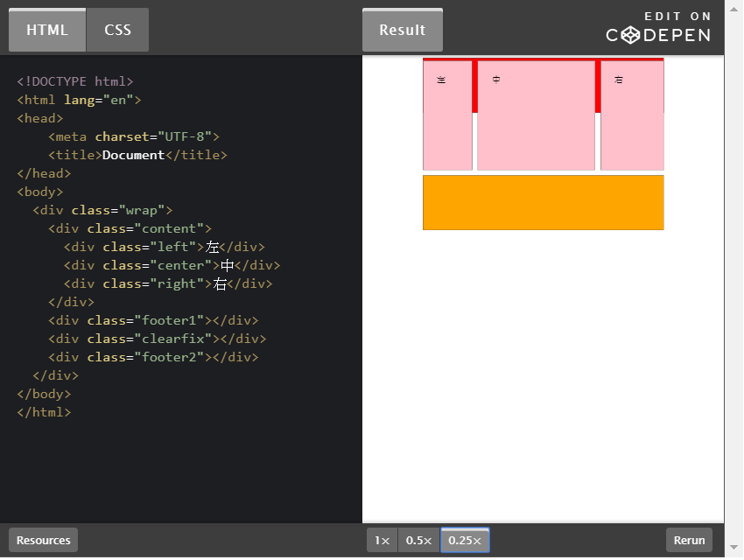Click the center pink column in result
The width and height of the screenshot is (744, 560).
pyautogui.click(x=536, y=115)
